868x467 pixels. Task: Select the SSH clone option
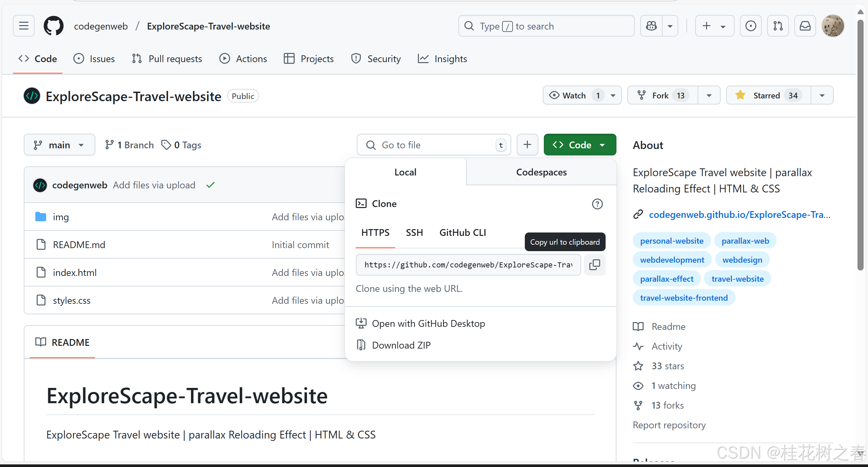(414, 232)
